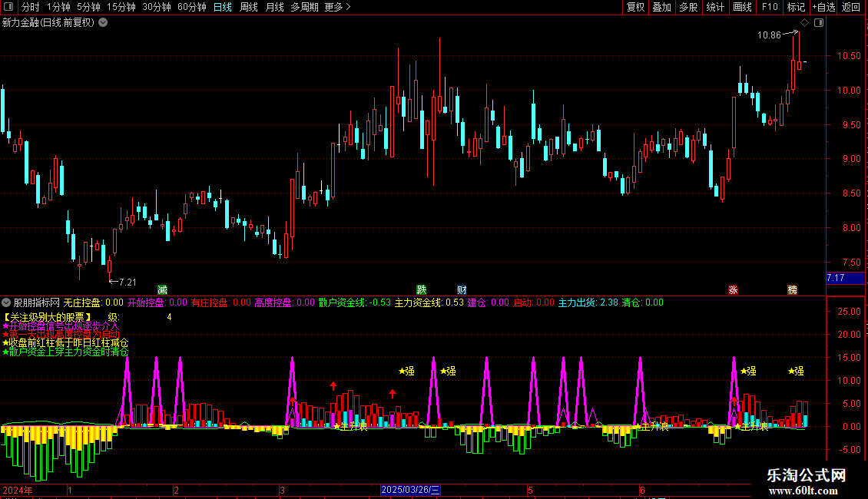Add stock to watchlist with +自选
This screenshot has width=868, height=499.
(823, 7)
